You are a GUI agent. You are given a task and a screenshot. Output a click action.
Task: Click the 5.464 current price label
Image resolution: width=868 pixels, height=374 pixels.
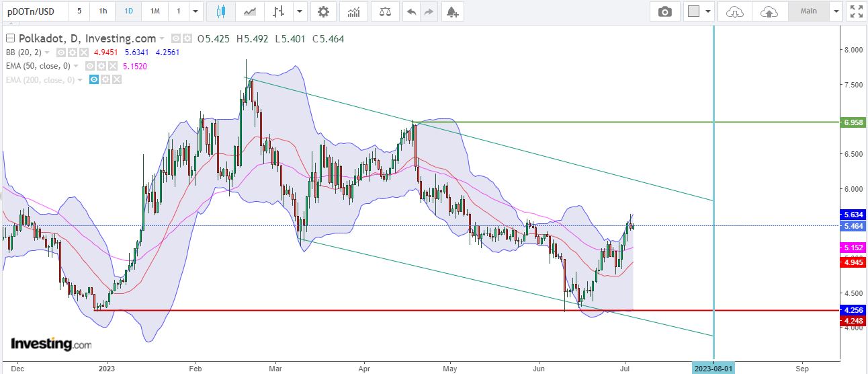(x=853, y=226)
